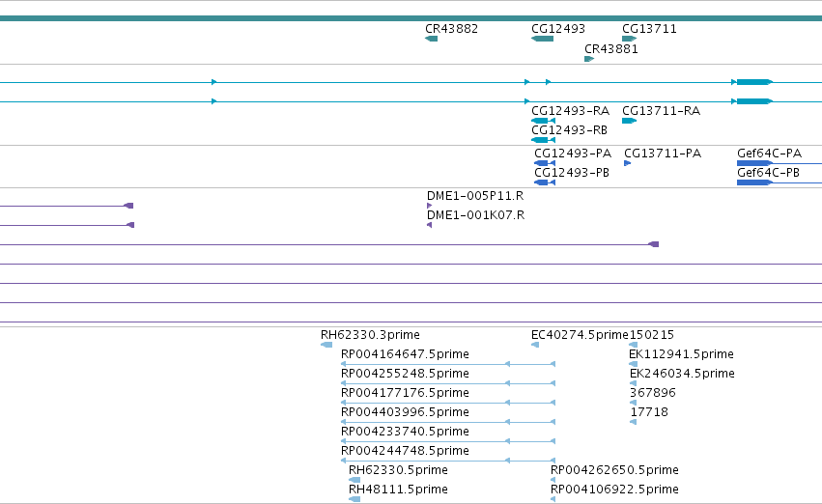
Task: Select the RP004106922.5prime label
Action: click(x=614, y=490)
